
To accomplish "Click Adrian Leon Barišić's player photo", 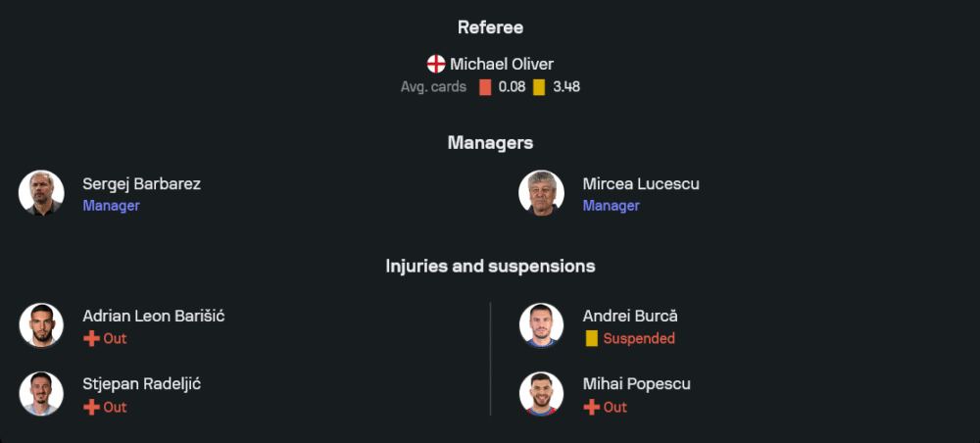I will 41,325.
